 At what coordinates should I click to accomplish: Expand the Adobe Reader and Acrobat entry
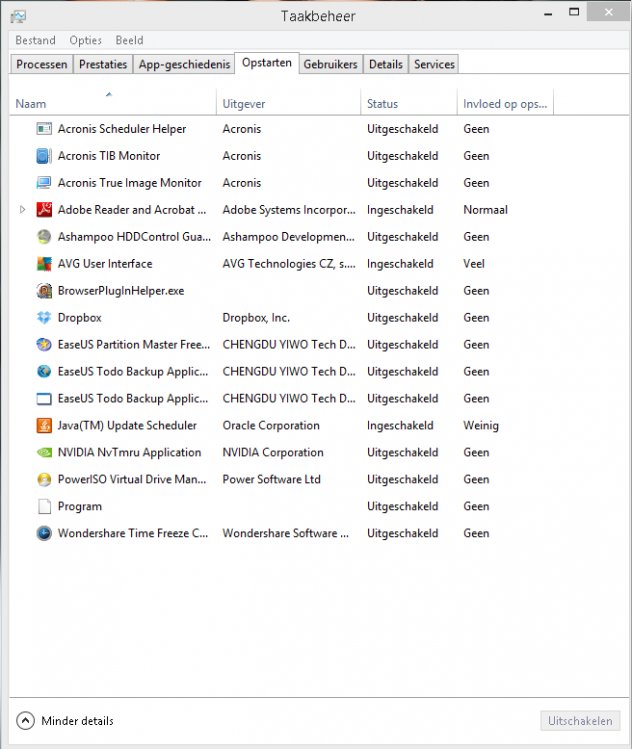point(23,210)
